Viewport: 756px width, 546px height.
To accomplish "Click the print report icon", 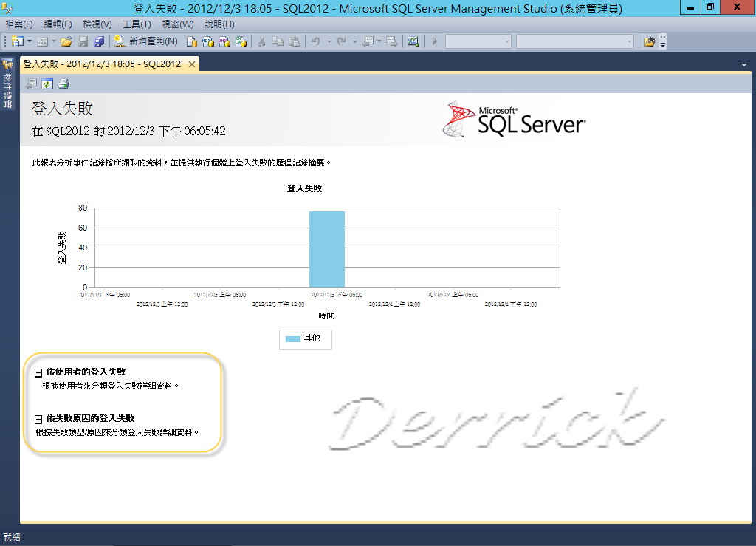I will click(x=63, y=84).
